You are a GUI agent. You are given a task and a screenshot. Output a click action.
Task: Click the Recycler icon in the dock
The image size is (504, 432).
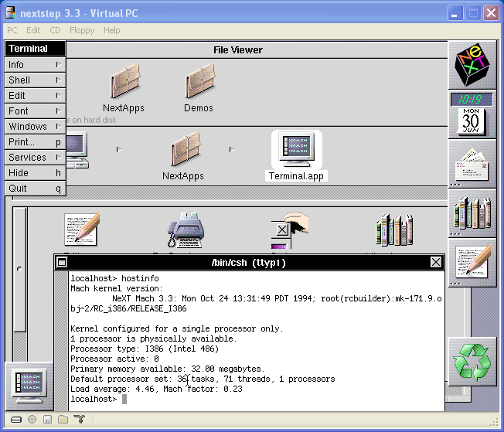pos(472,361)
